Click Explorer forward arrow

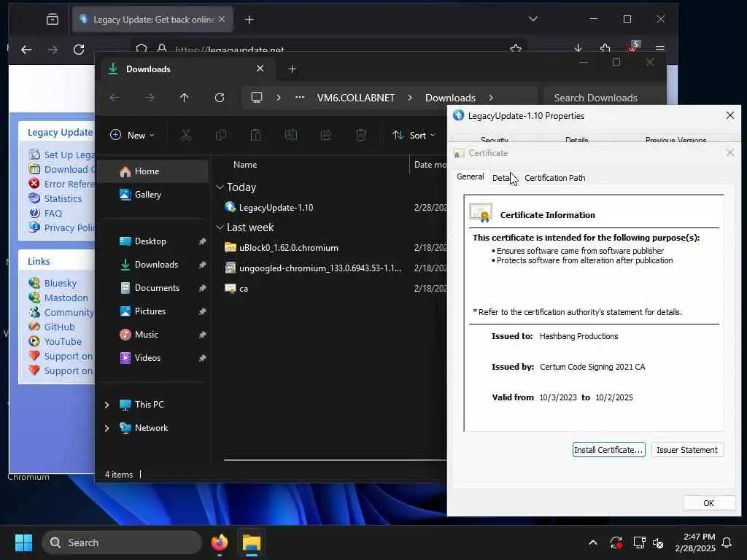point(150,98)
